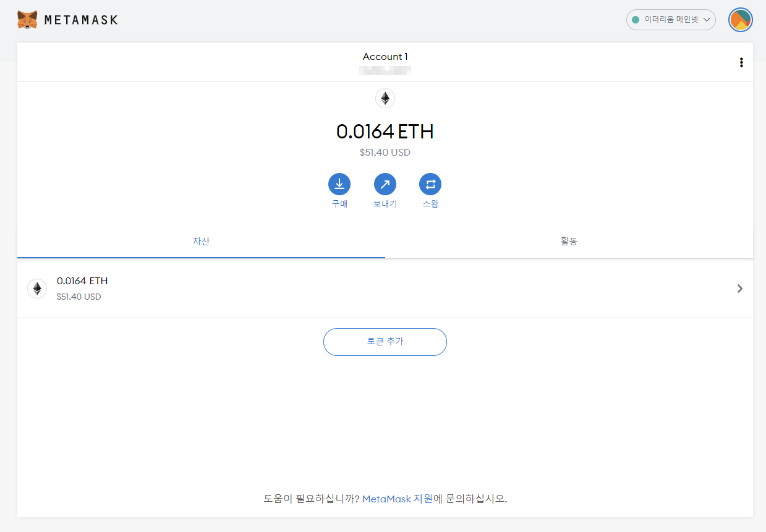Click the Account 1 name label
The height and width of the screenshot is (532, 766).
tap(385, 56)
